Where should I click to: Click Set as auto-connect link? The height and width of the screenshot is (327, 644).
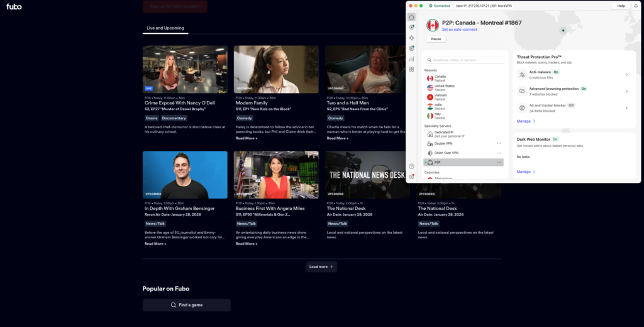click(459, 30)
